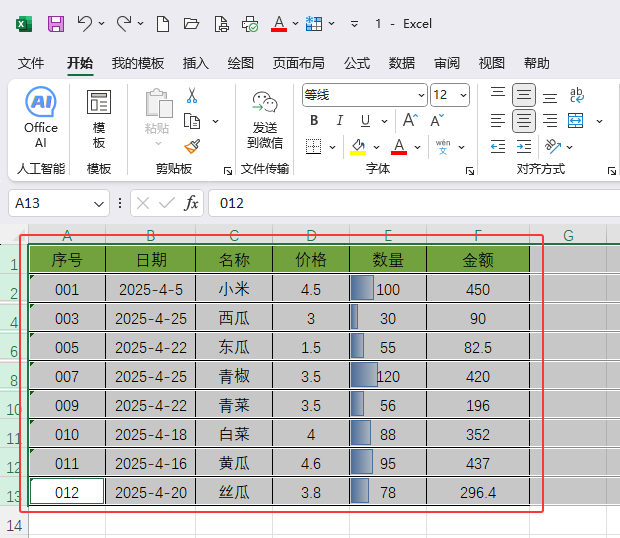Open alignment group dialog launcher

612,171
